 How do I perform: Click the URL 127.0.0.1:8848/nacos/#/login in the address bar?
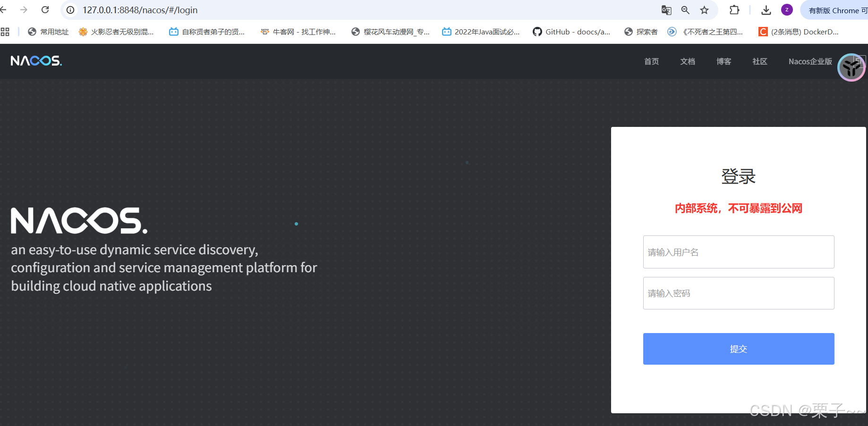coord(140,10)
